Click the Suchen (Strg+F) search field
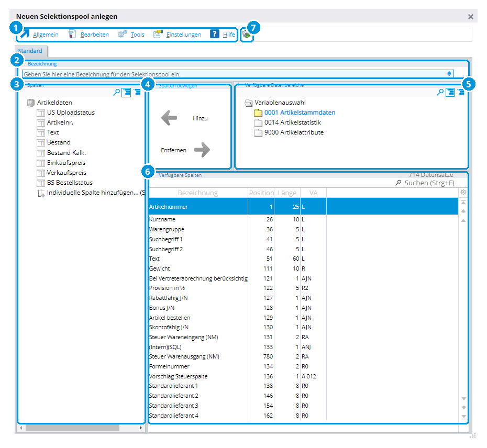Image resolution: width=487 pixels, height=448 pixels. coord(429,183)
